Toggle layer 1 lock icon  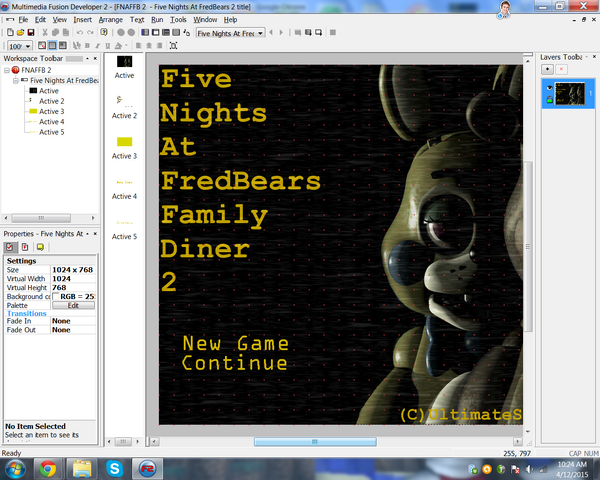pyautogui.click(x=549, y=100)
